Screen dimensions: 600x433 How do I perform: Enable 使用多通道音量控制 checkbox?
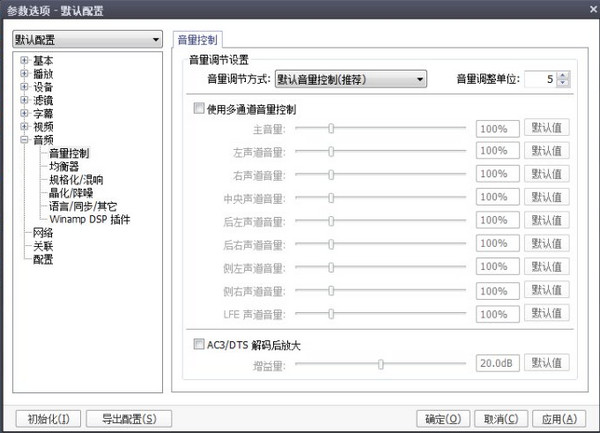199,108
